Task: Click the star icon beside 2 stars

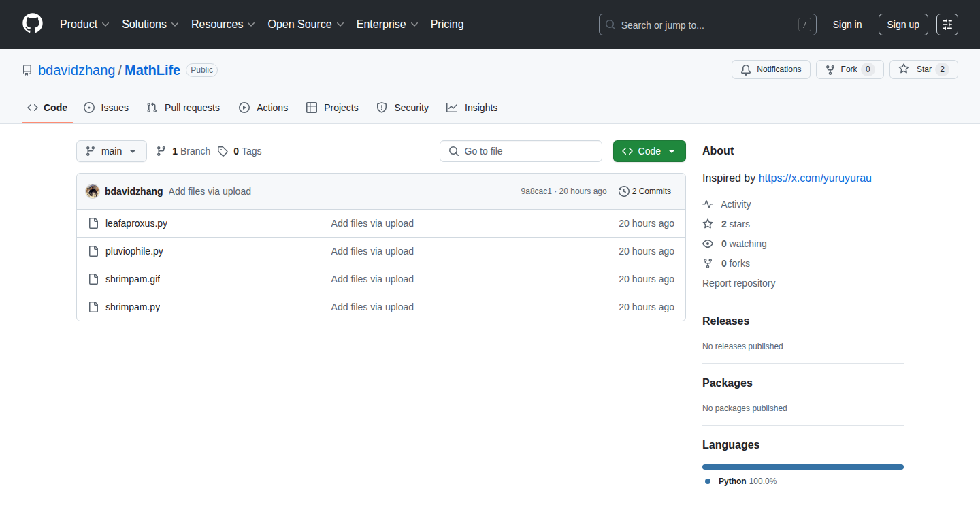Action: (708, 224)
